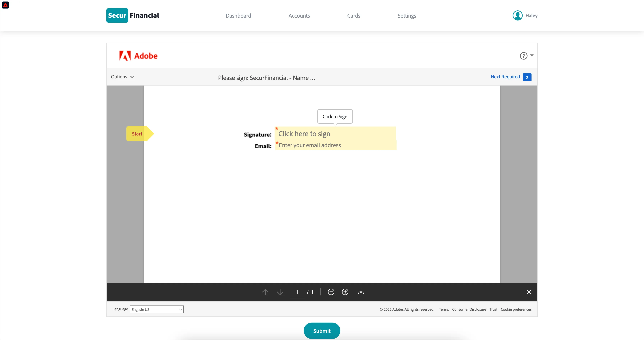Viewport: 644px width, 340px height.
Task: Expand the Options dropdown
Action: click(123, 77)
